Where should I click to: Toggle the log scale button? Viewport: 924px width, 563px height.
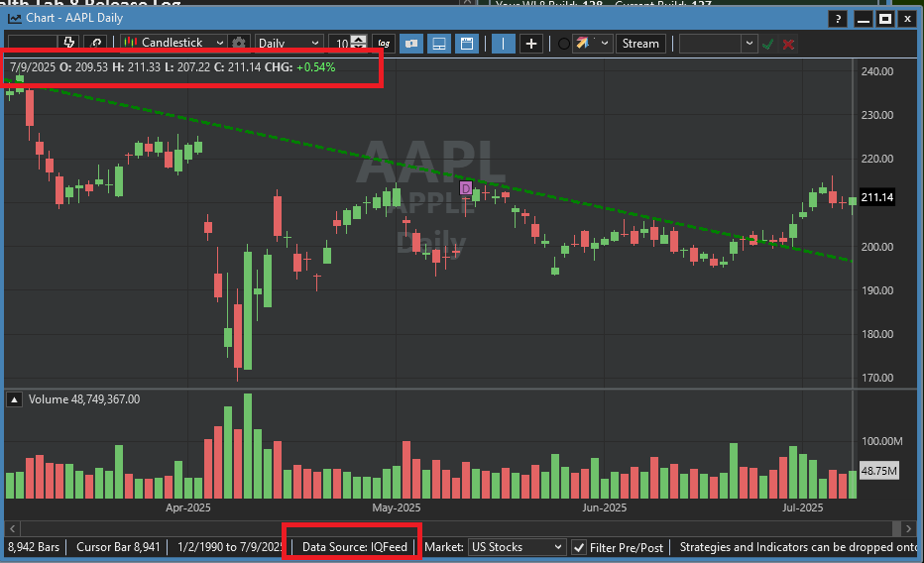pos(384,43)
